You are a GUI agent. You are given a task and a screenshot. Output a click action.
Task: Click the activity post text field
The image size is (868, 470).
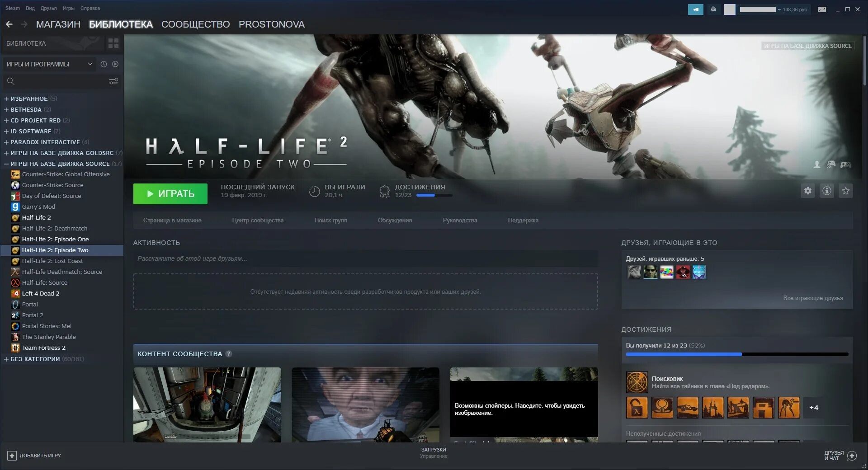(365, 258)
